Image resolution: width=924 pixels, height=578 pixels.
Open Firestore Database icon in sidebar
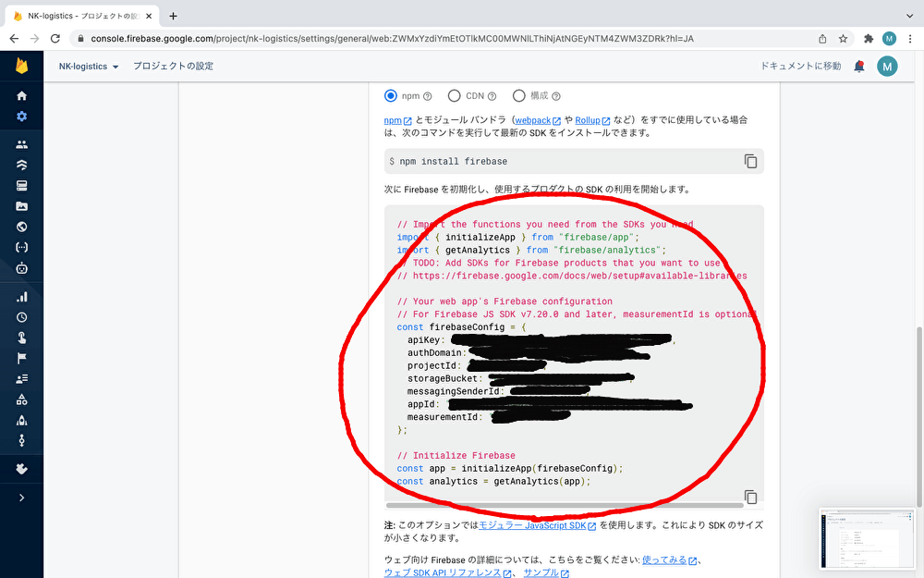click(x=22, y=166)
